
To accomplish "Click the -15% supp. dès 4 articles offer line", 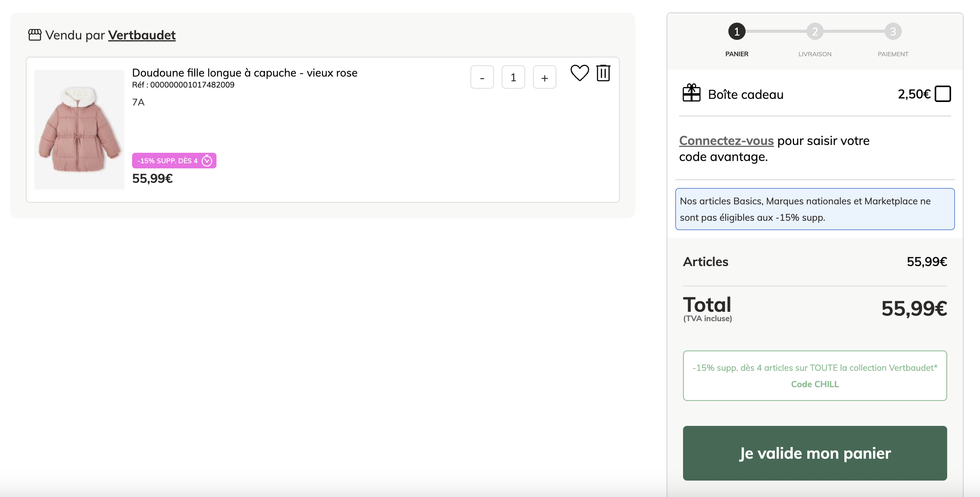I will click(x=815, y=368).
